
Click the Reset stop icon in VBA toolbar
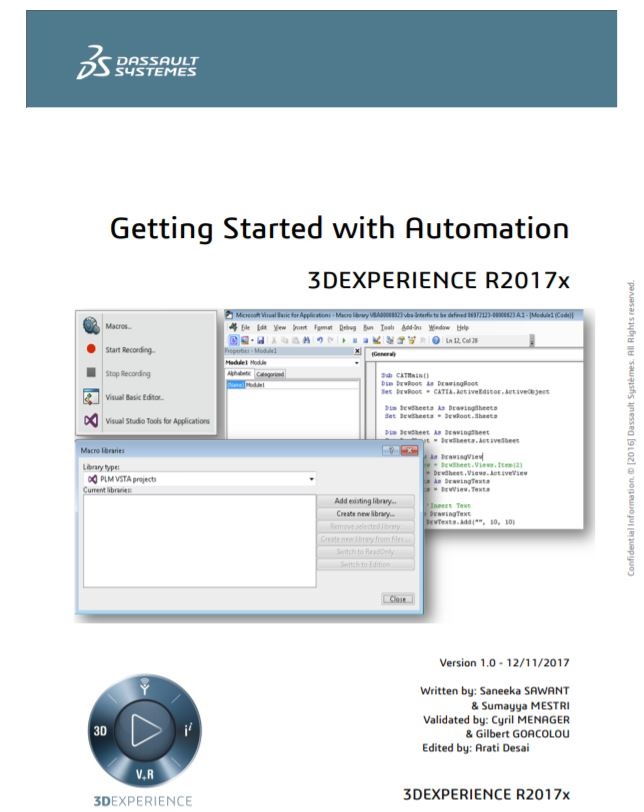(x=365, y=340)
